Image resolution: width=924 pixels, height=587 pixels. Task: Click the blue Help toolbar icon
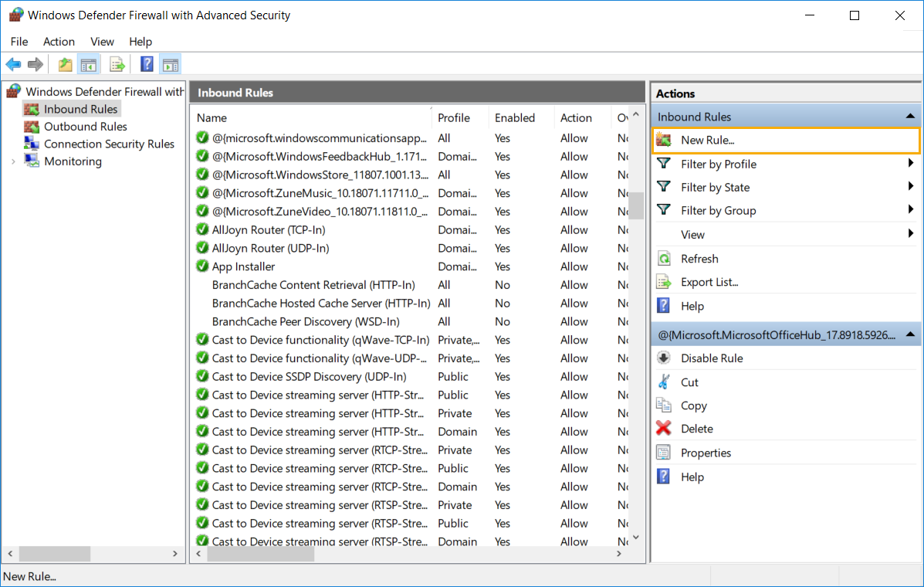147,64
